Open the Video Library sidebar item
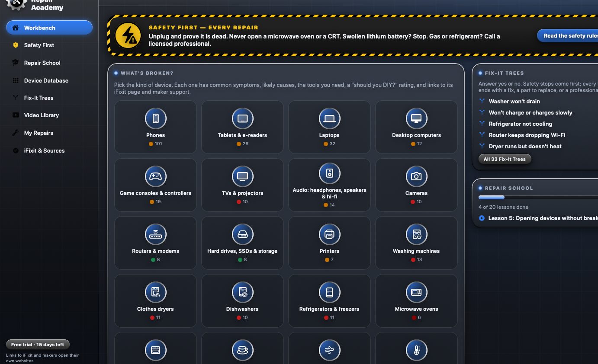598x364 pixels. click(x=49, y=115)
